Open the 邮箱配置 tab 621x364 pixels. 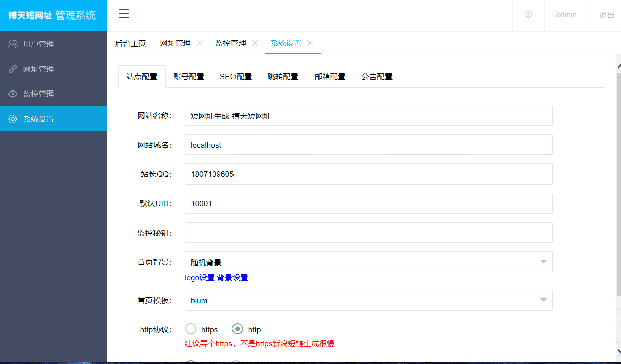330,76
